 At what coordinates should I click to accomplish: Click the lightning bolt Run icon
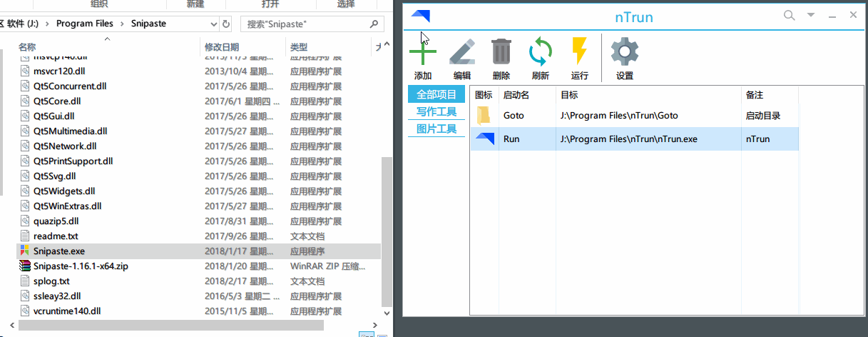[579, 51]
